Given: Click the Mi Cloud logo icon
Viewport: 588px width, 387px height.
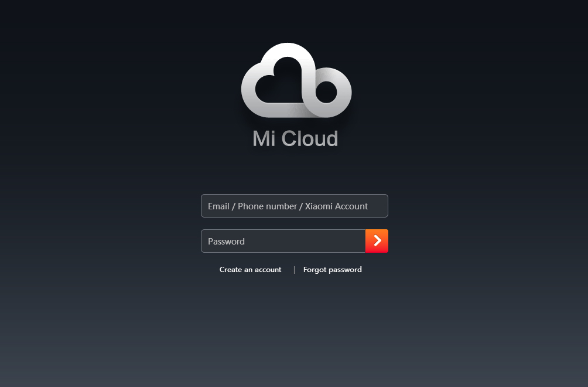Looking at the screenshot, I should [296, 80].
